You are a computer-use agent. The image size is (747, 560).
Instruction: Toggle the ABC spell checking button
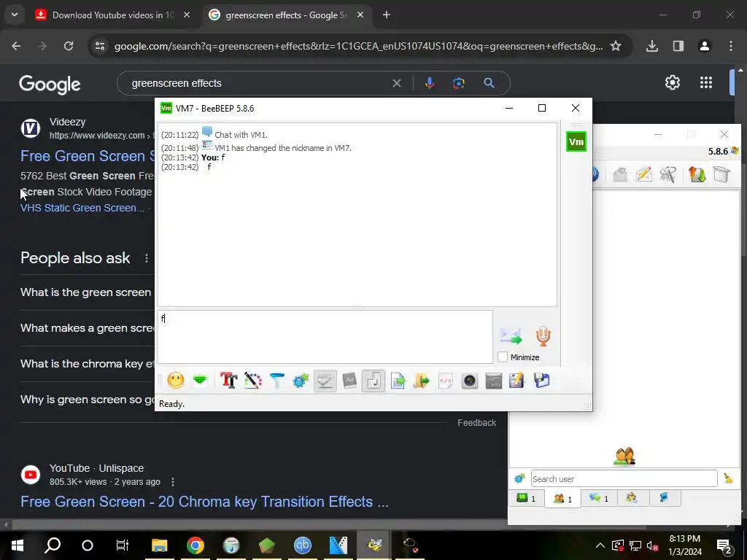pos(325,381)
